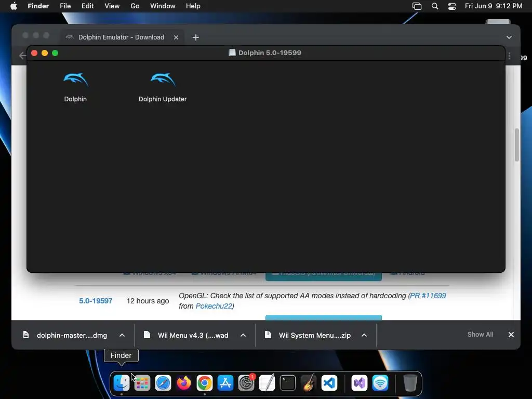Screen dimensions: 532x399
Task: Open Chrome's three-dot menu
Action: coord(509,56)
